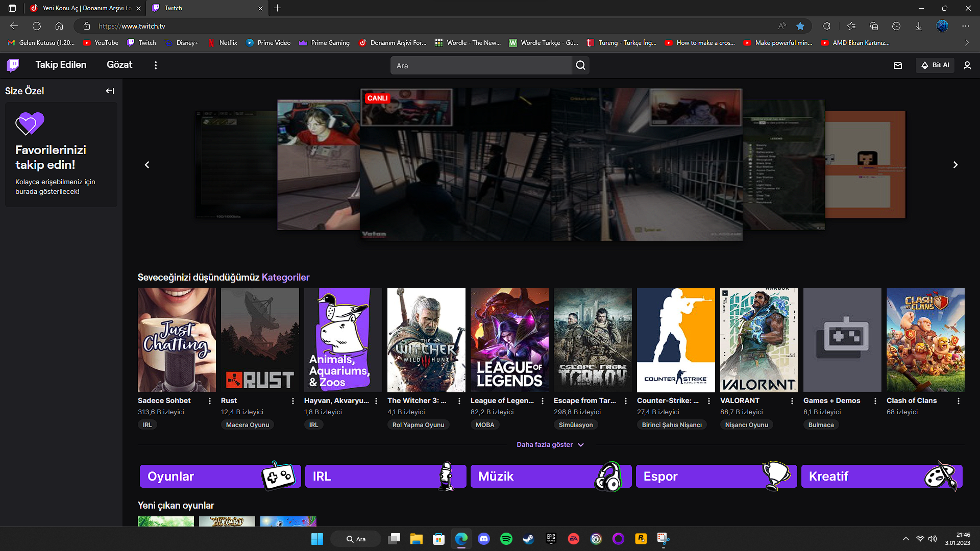Click the address bar URL
This screenshot has height=551, width=980.
(x=132, y=26)
